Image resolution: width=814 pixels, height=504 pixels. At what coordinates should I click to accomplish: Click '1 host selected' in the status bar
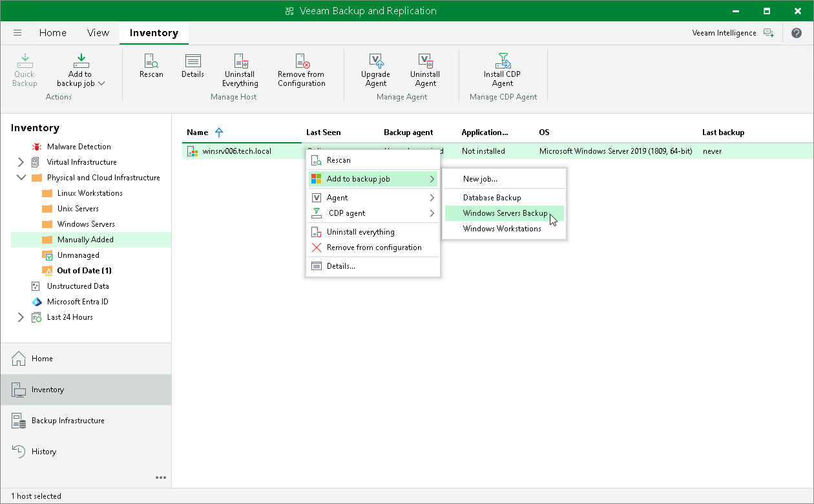click(x=36, y=496)
